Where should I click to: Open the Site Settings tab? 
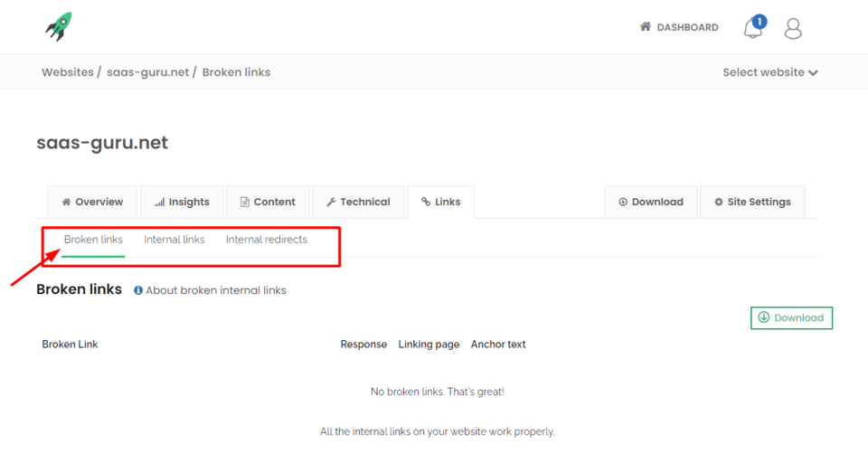tap(752, 202)
